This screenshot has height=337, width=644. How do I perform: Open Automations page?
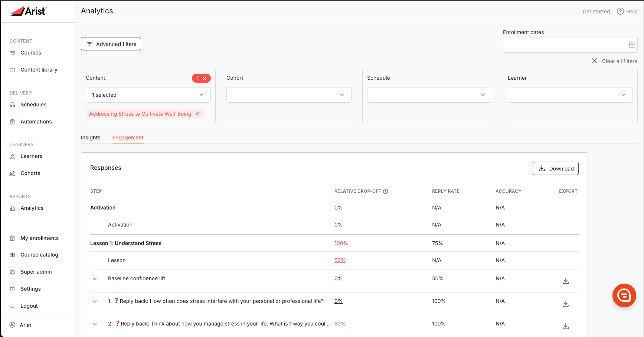click(36, 122)
